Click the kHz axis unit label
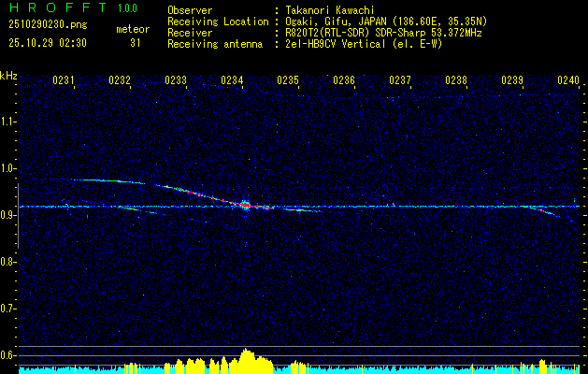 point(8,76)
